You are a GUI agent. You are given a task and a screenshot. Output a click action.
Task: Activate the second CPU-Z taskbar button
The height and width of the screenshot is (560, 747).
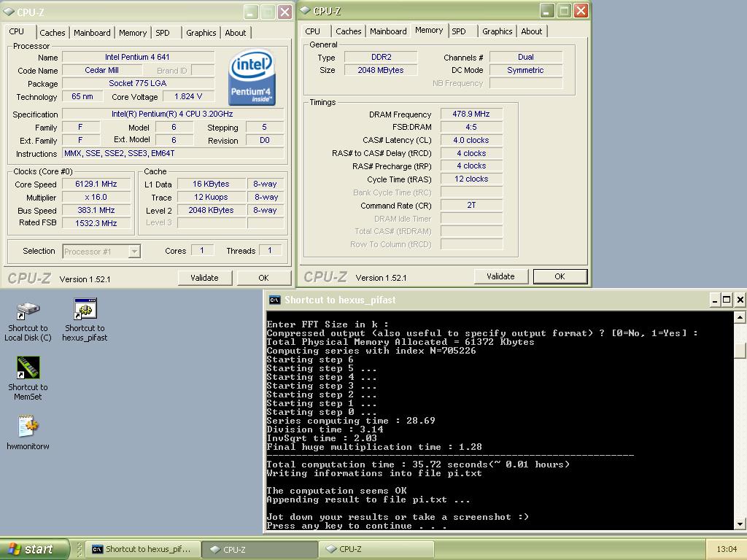point(376,549)
